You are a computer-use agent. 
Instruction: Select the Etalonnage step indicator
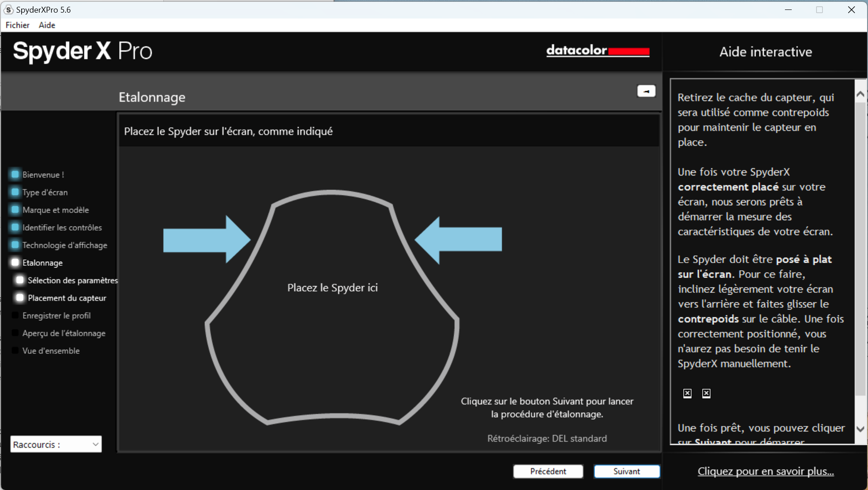[15, 262]
